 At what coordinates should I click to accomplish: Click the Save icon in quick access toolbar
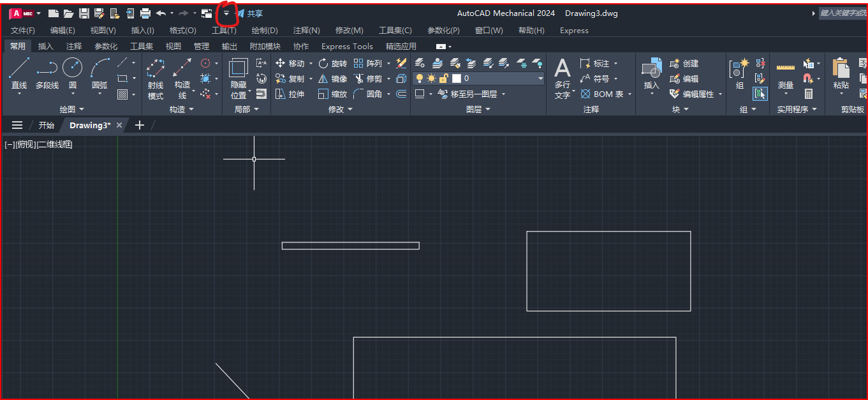[84, 13]
